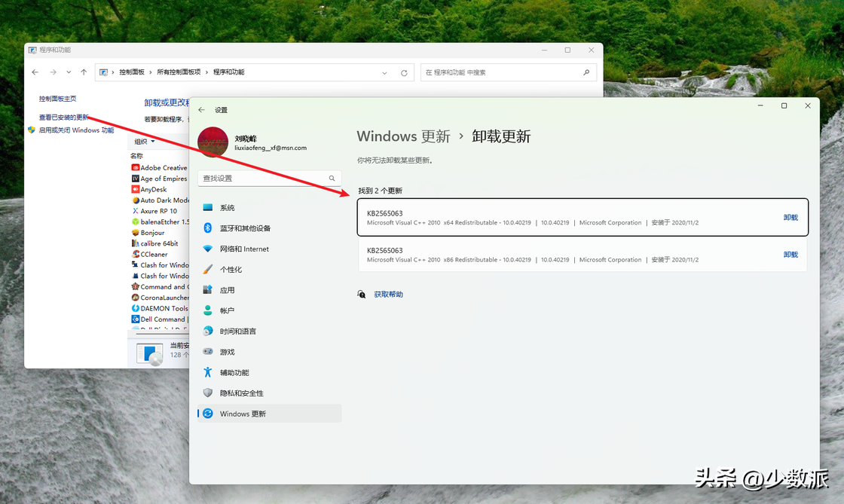Image resolution: width=844 pixels, height=504 pixels.
Task: Click the 查找设置 search field
Action: coord(264,179)
